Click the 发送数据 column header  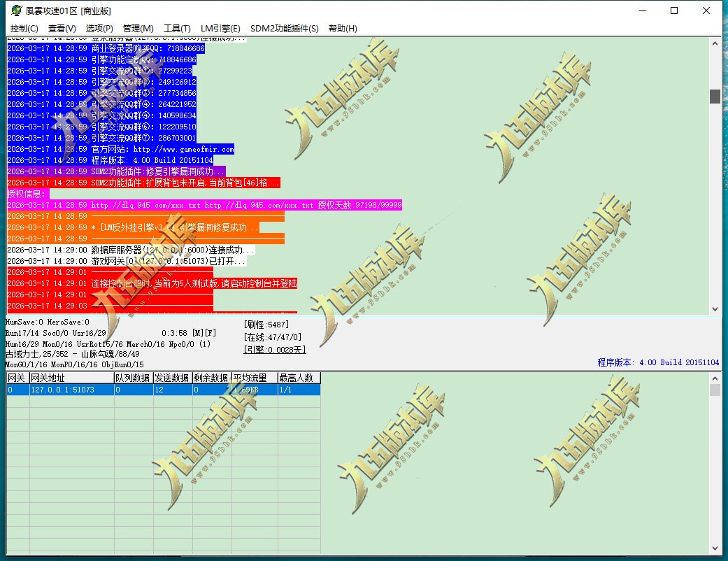pos(172,378)
